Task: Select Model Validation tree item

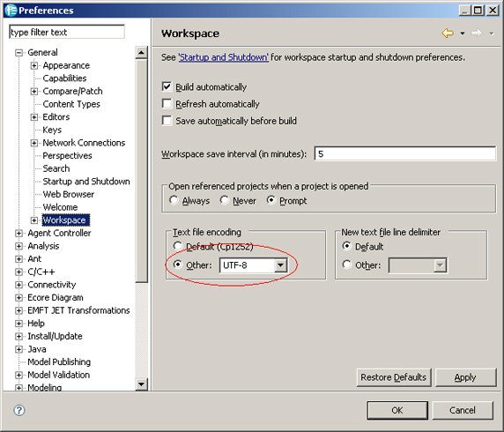Action: (58, 375)
